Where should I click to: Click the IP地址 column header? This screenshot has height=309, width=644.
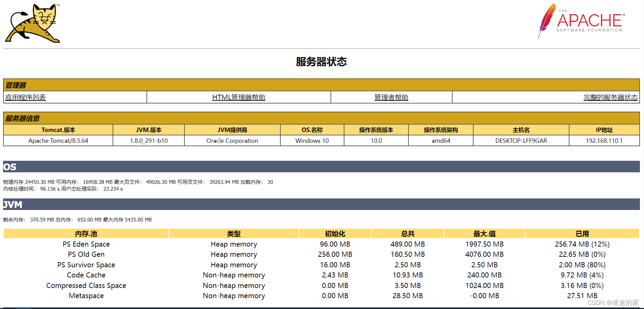coord(604,130)
